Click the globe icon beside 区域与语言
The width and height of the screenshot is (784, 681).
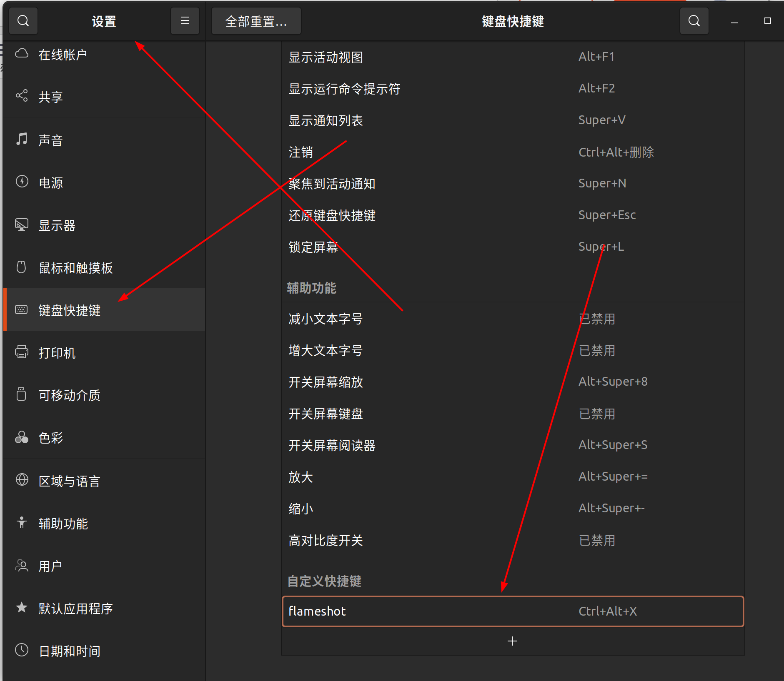[x=22, y=480]
